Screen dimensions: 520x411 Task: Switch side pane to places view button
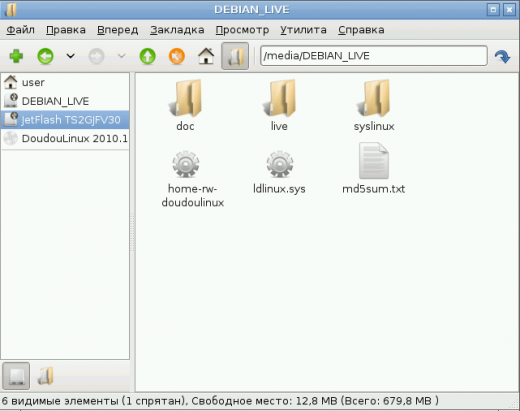click(16, 376)
